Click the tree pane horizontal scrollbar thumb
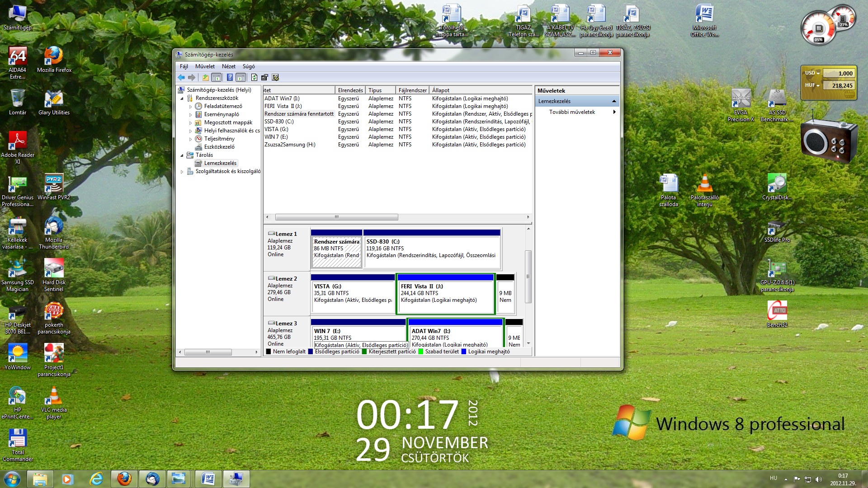Viewport: 868px width, 488px height. [208, 352]
